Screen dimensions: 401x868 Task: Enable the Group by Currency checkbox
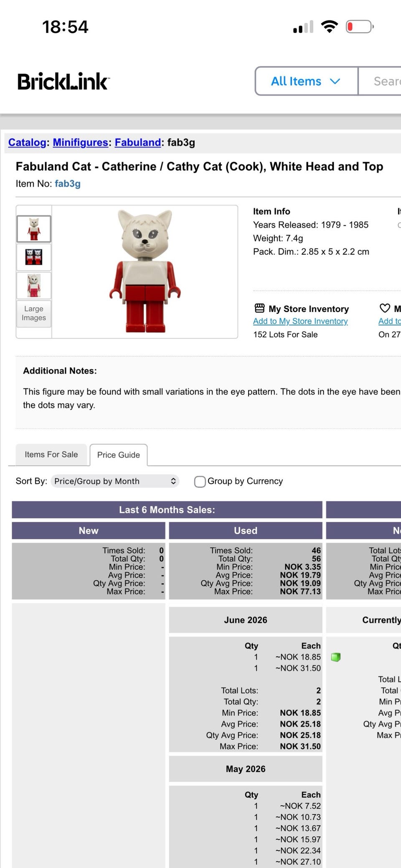(x=200, y=482)
